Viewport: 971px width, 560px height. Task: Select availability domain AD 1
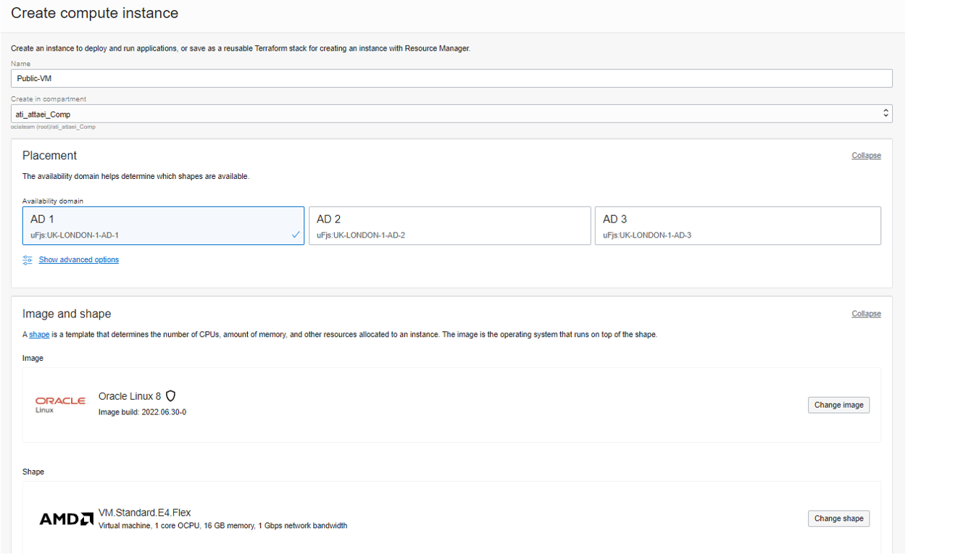click(x=163, y=225)
